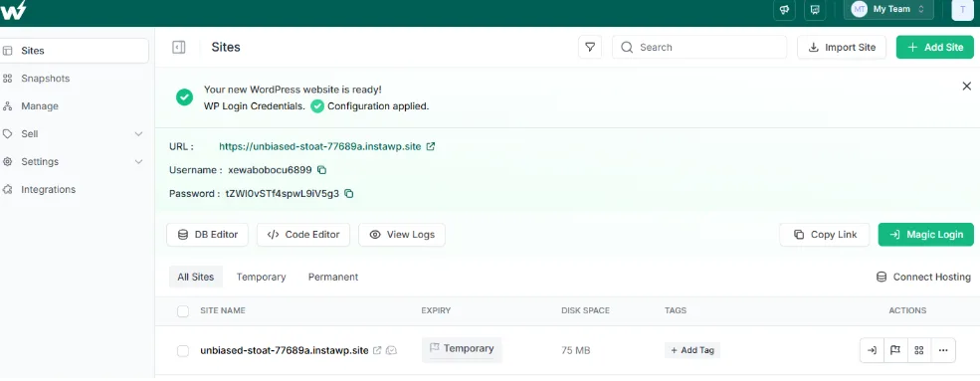The height and width of the screenshot is (381, 980).
Task: Click the row's snapshot grid icon
Action: coord(918,350)
